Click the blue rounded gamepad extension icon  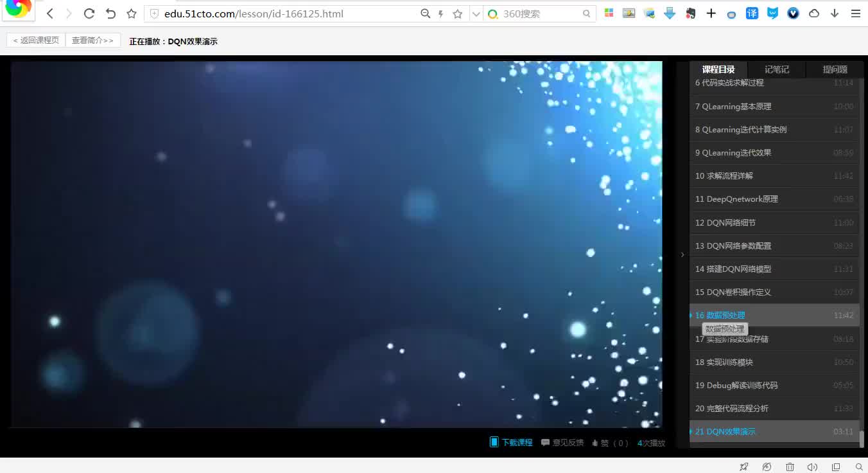pyautogui.click(x=731, y=13)
